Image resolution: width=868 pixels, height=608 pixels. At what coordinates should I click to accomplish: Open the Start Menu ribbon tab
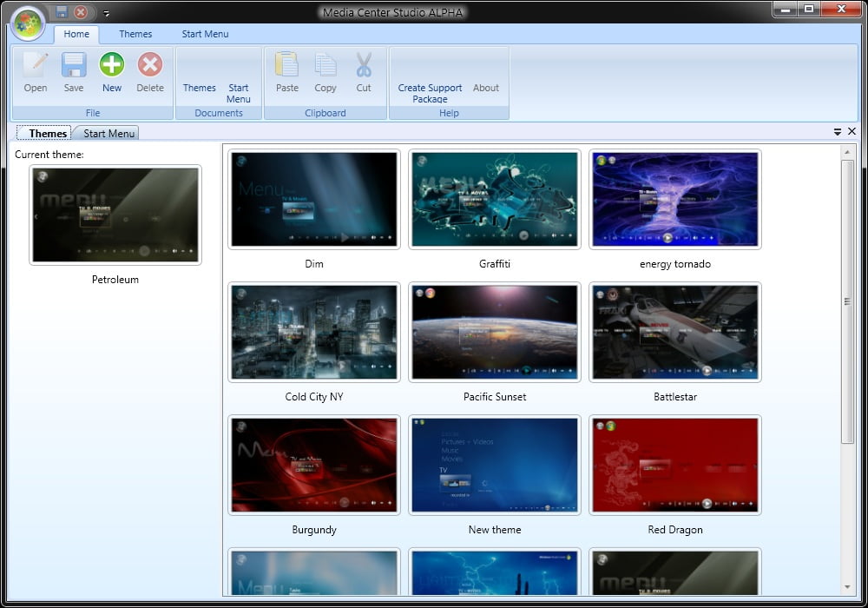pos(205,34)
